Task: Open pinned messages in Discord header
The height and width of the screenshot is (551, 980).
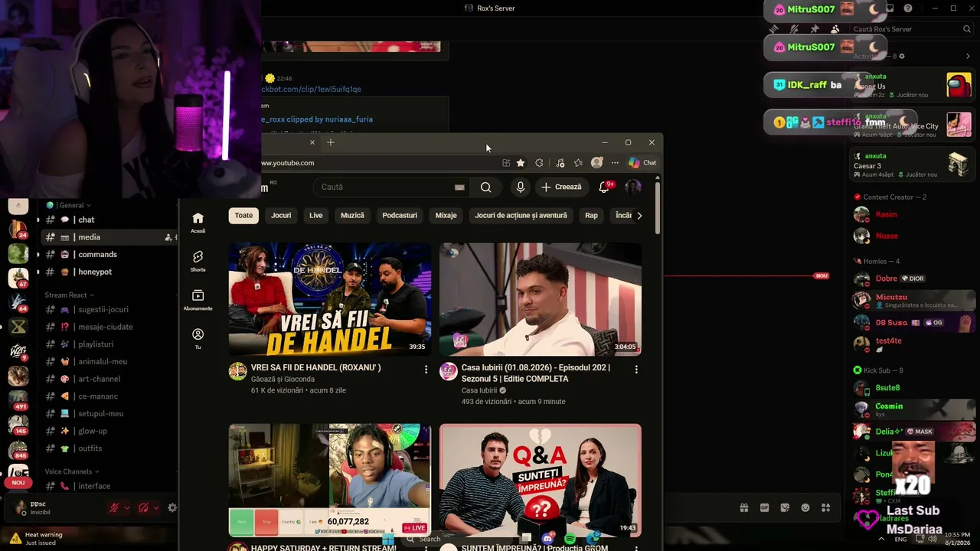Action: click(815, 29)
